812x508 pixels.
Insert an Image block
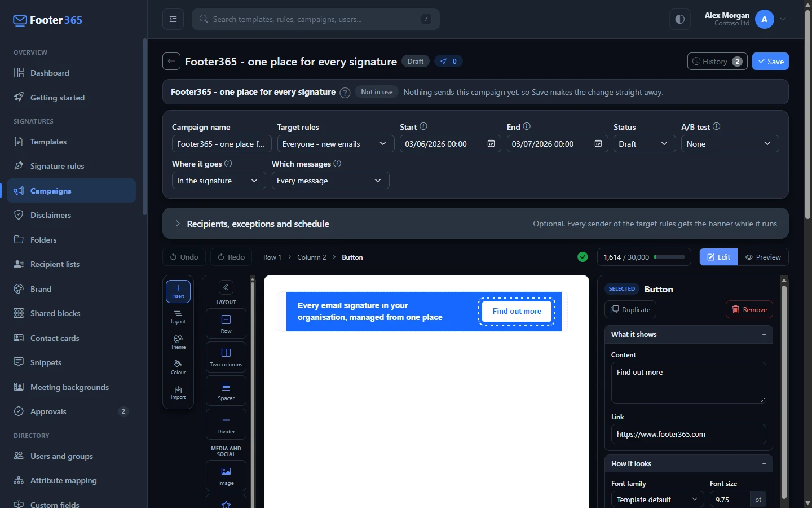coord(226,475)
